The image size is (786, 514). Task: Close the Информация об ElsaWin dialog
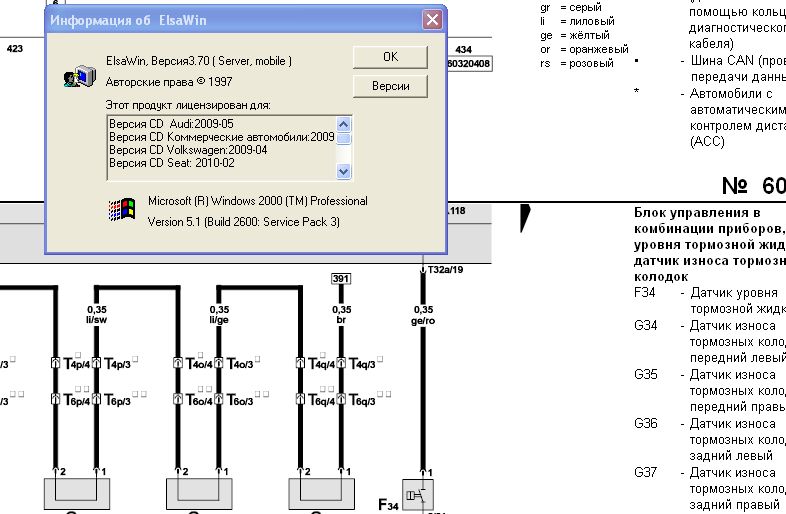pyautogui.click(x=432, y=20)
